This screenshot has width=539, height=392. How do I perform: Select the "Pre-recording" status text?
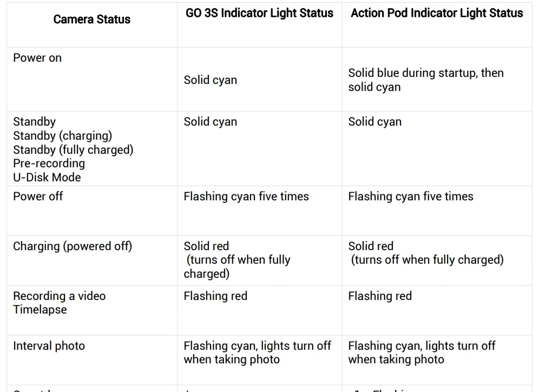[49, 164]
